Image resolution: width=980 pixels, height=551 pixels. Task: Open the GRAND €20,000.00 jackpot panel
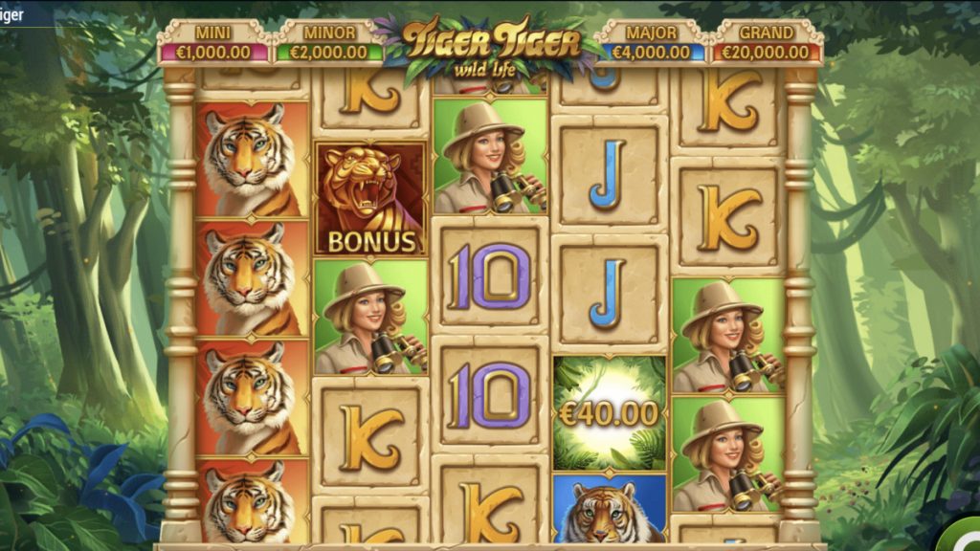coord(767,43)
